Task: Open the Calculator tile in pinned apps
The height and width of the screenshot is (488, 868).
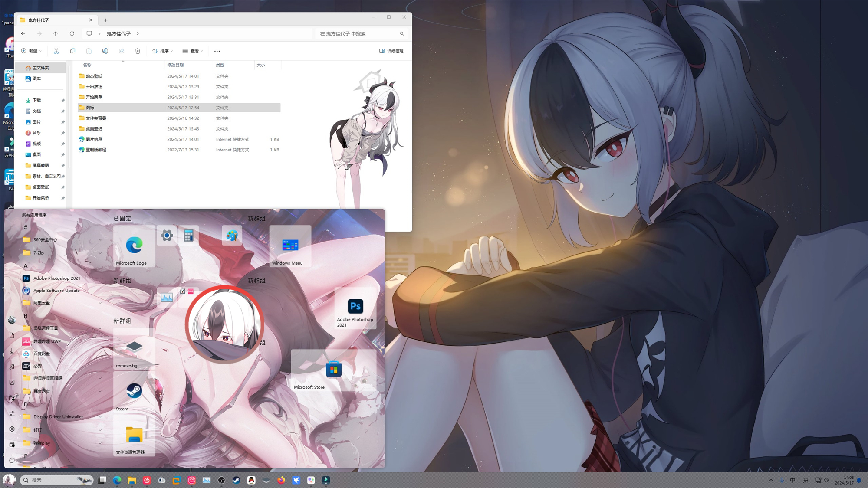Action: pos(188,236)
